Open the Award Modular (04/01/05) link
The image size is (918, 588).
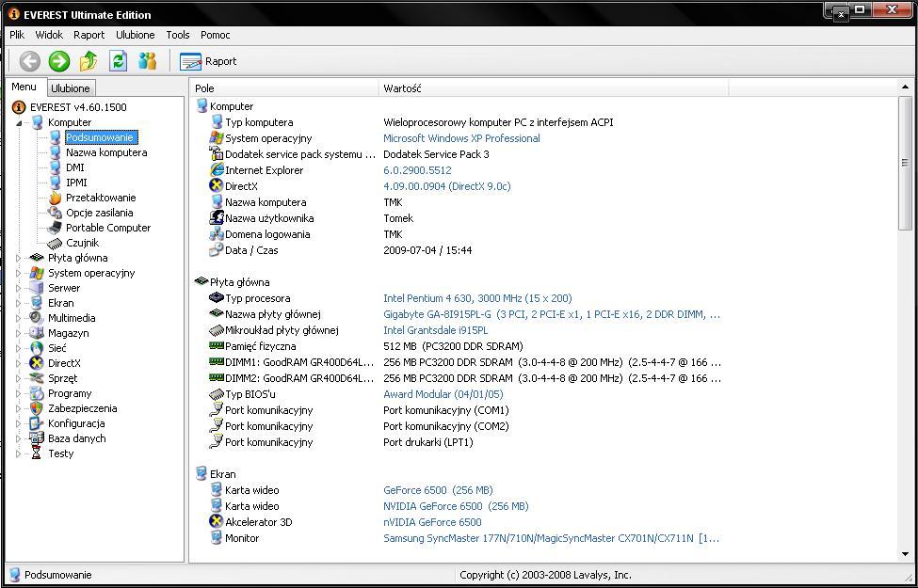(443, 394)
